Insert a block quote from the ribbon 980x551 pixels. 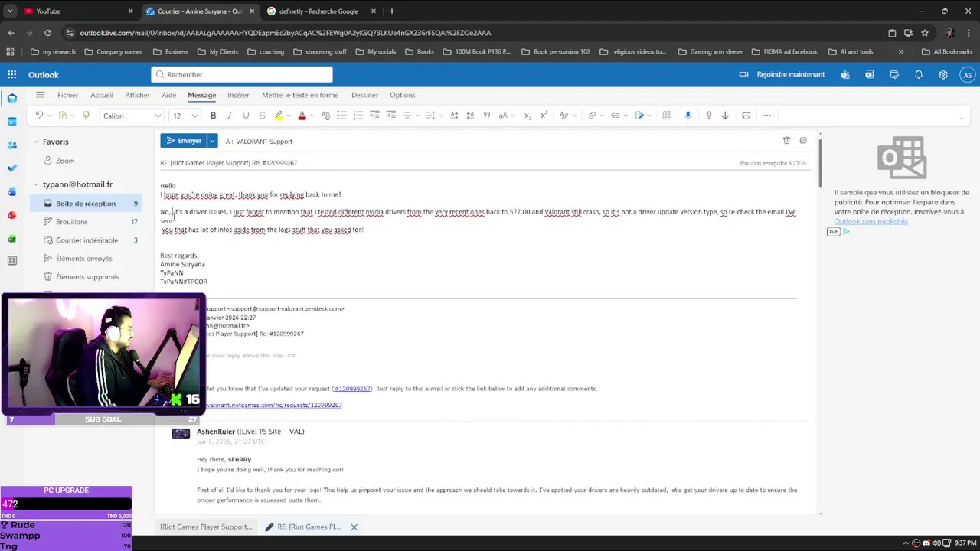(487, 116)
